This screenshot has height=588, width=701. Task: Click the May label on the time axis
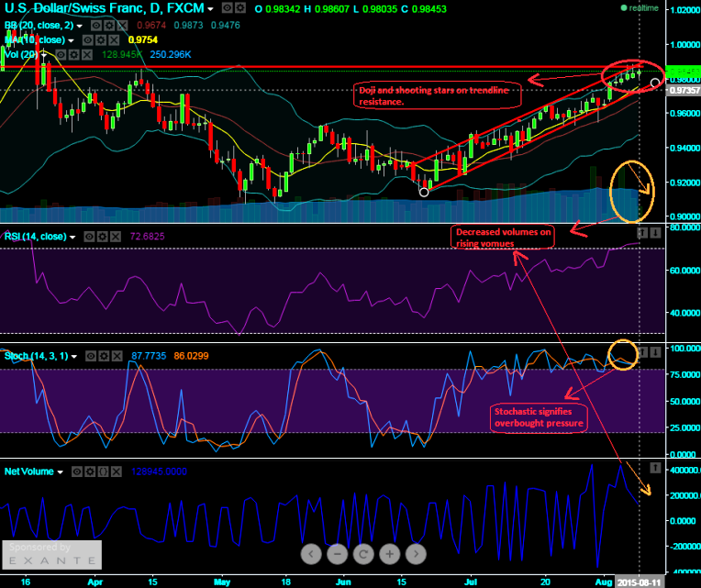pyautogui.click(x=222, y=582)
